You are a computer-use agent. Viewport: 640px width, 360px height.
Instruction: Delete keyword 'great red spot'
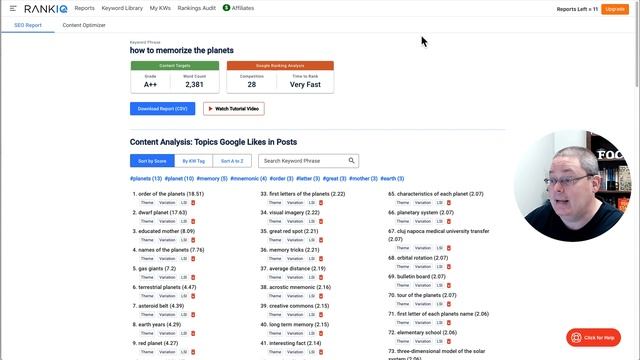321,240
